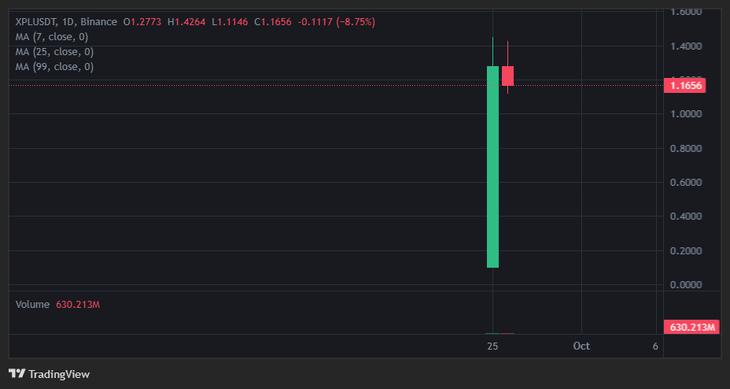This screenshot has height=389, width=730.
Task: Select the MA (25, close, 0) indicator
Action: pos(54,52)
